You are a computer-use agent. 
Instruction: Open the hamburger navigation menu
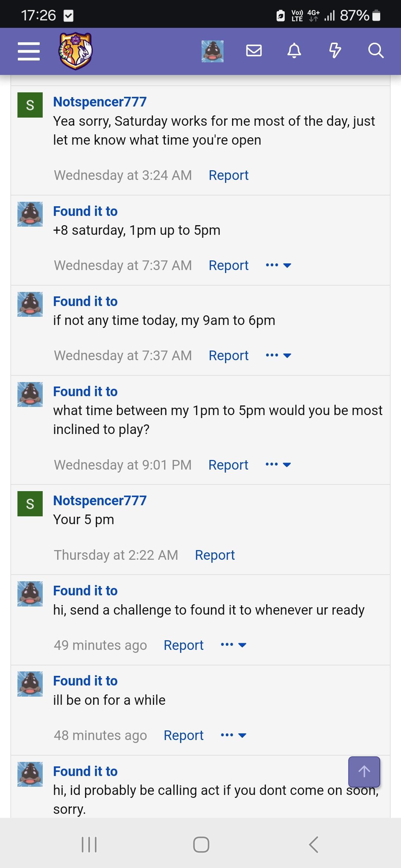click(x=29, y=51)
